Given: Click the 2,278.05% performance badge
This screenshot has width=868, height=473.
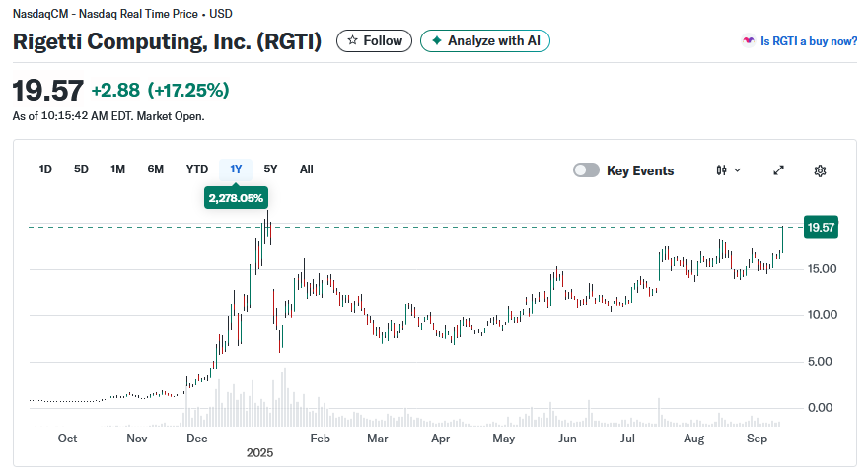Looking at the screenshot, I should pyautogui.click(x=236, y=198).
